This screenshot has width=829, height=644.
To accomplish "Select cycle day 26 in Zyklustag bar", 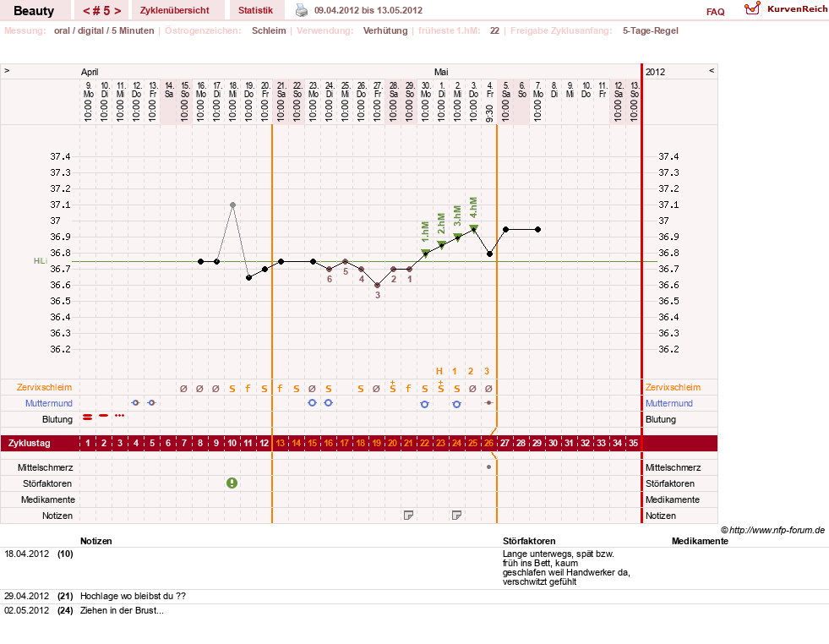I will (x=489, y=443).
